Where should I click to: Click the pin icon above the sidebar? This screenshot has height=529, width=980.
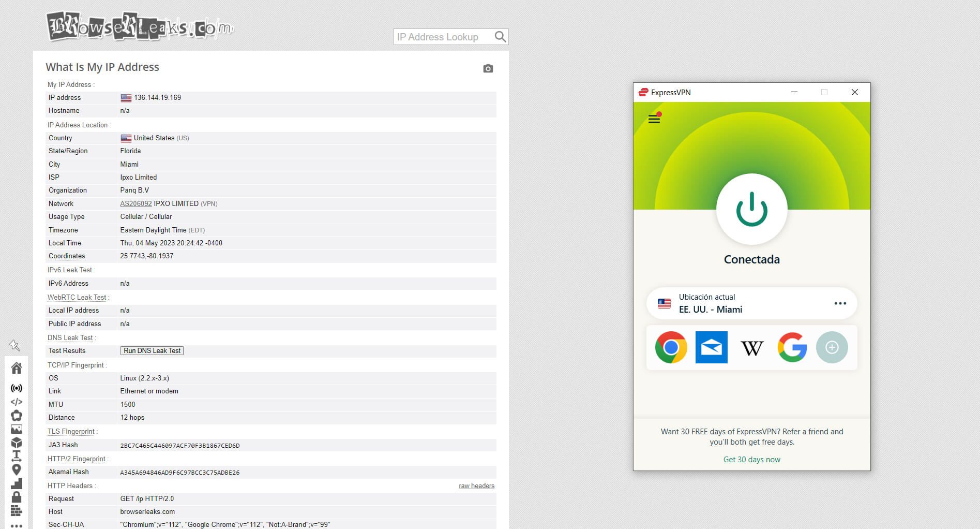pyautogui.click(x=14, y=345)
